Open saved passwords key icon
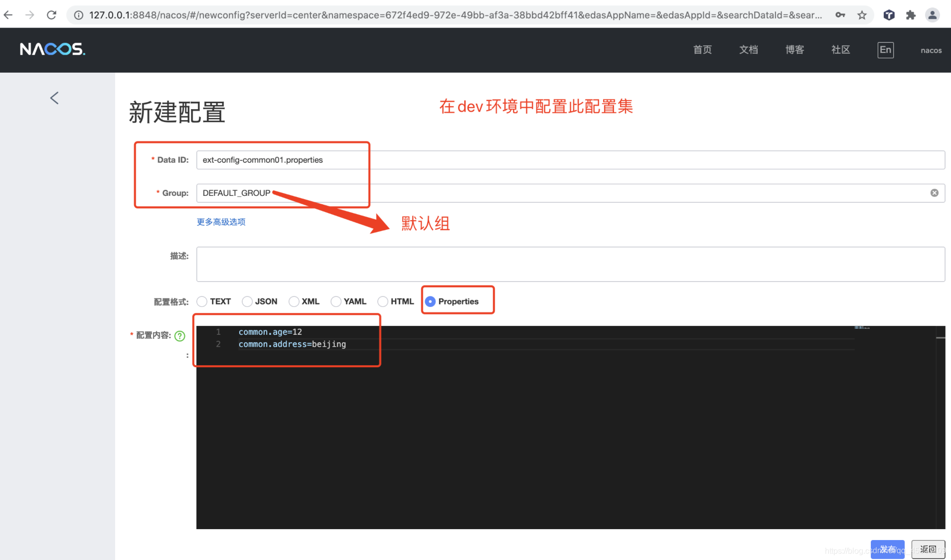The height and width of the screenshot is (560, 951). tap(840, 15)
